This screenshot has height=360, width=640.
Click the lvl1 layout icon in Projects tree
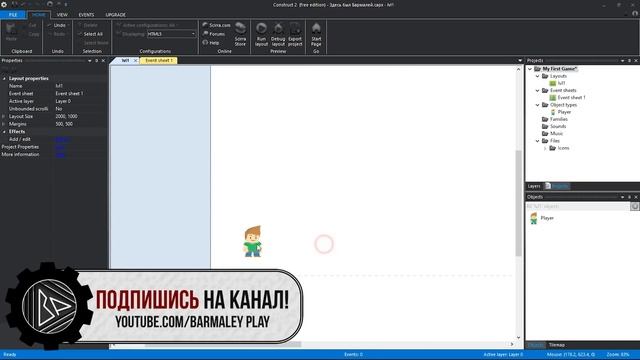pos(553,83)
